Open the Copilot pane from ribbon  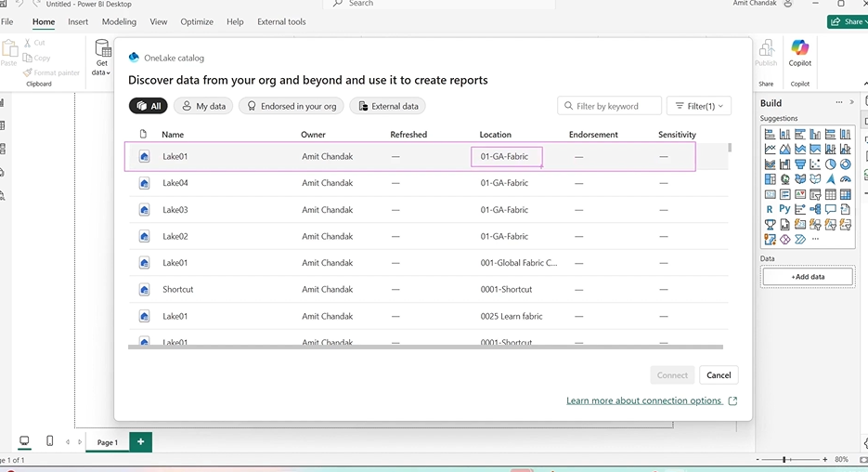800,53
